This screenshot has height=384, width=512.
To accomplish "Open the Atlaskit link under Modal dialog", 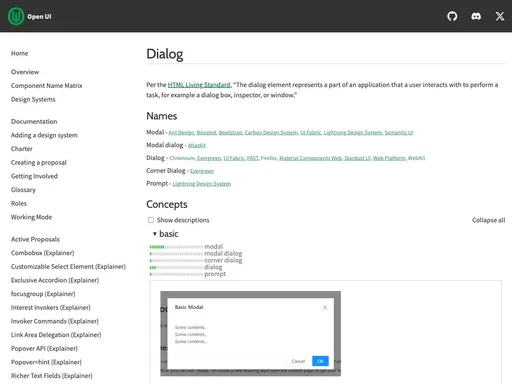I will pos(197,145).
